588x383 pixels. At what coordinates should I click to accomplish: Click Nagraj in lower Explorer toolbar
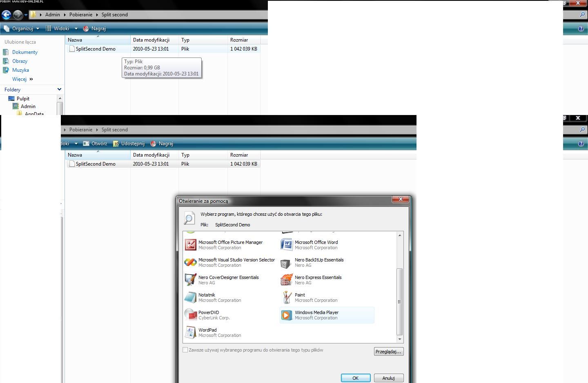click(162, 144)
